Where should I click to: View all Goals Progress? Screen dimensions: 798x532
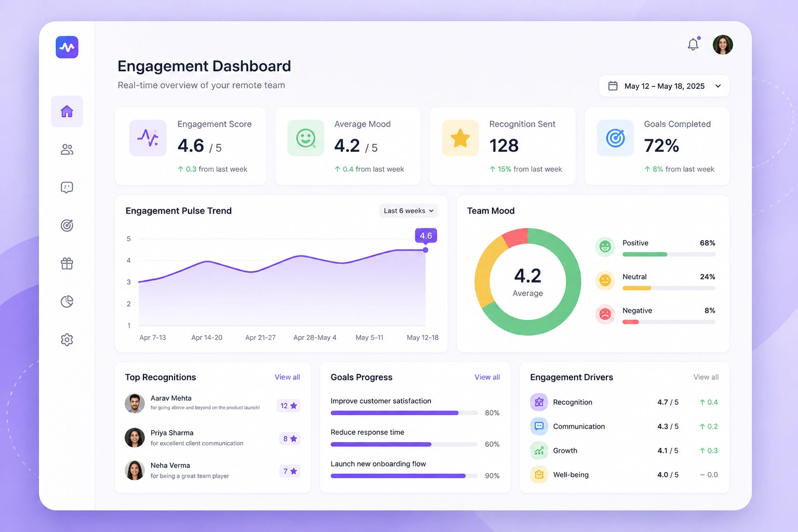pyautogui.click(x=487, y=377)
